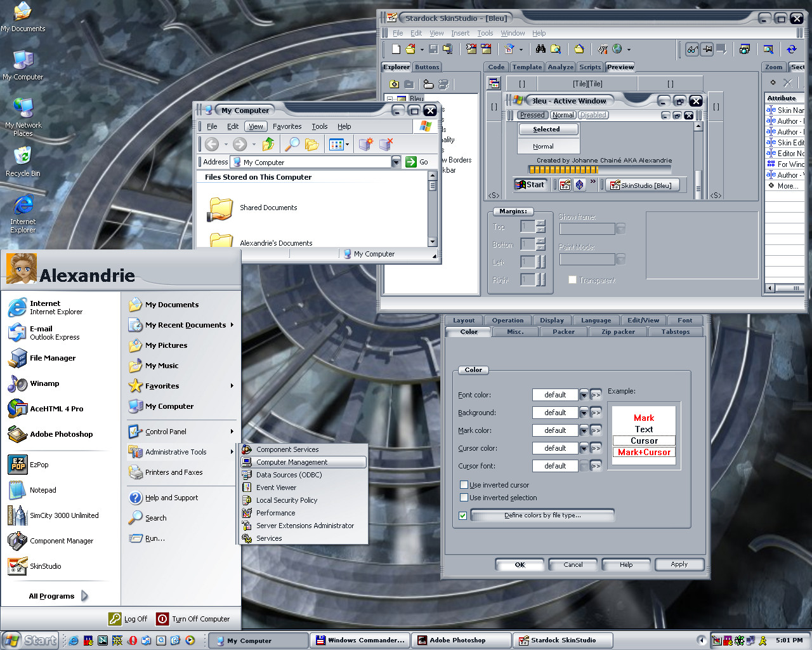Viewport: 812px width, 650px height.
Task: Open the View menu in My Computer
Action: point(256,126)
